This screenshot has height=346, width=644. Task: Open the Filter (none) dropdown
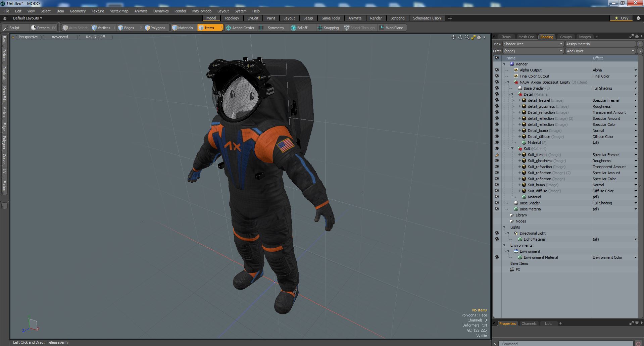[x=533, y=51]
